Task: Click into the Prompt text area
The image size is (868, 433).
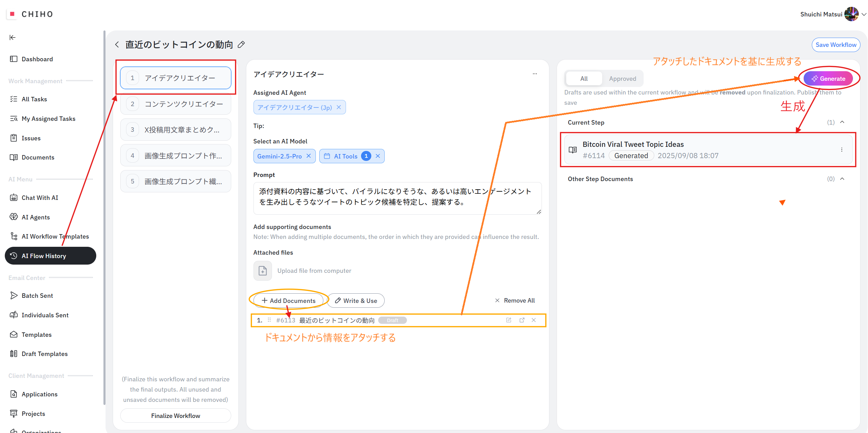Action: click(x=397, y=198)
